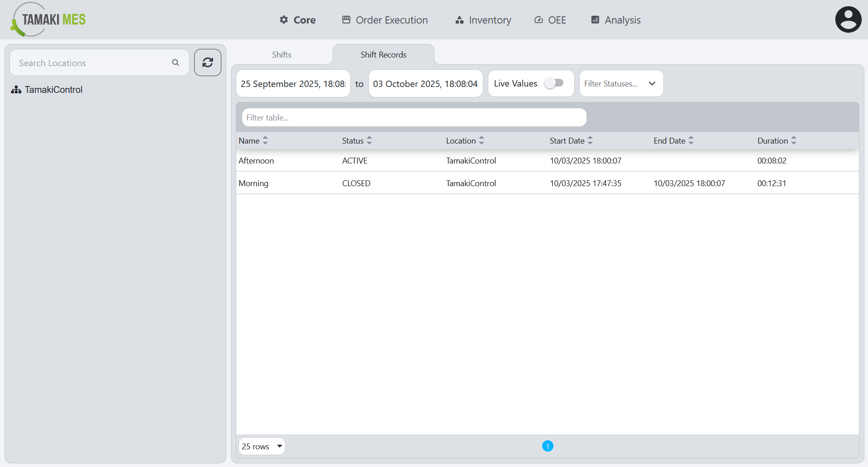Open the user profile icon

(x=848, y=19)
